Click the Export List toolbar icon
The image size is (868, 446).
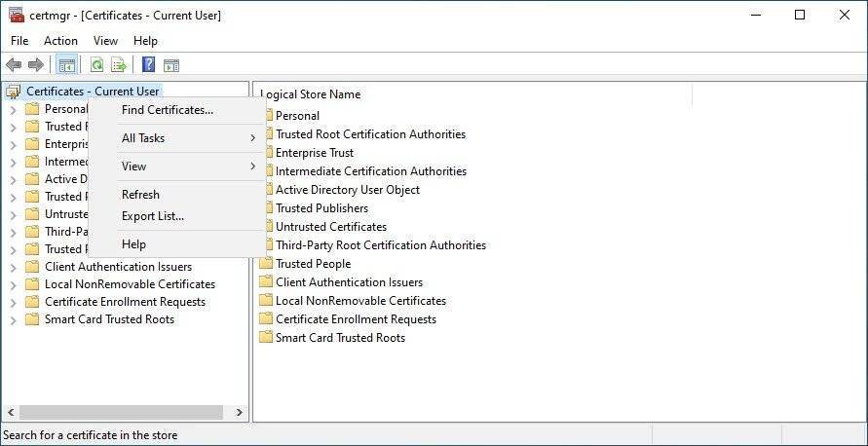click(x=119, y=65)
